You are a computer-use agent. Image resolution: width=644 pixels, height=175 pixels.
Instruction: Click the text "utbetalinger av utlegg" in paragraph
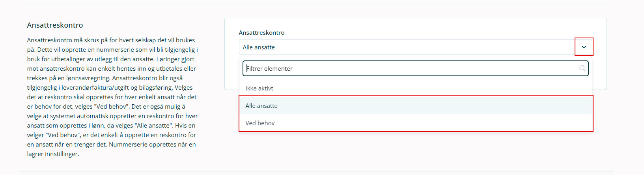pos(82,59)
